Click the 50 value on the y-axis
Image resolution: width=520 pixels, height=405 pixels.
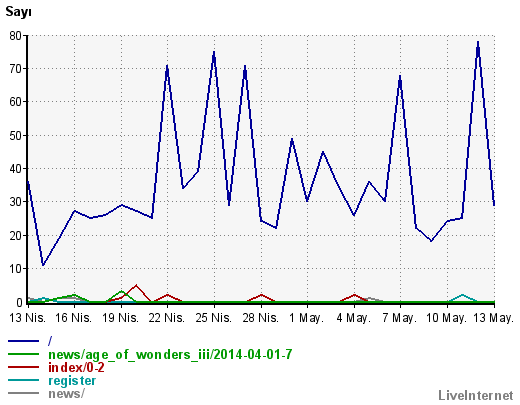click(x=15, y=136)
